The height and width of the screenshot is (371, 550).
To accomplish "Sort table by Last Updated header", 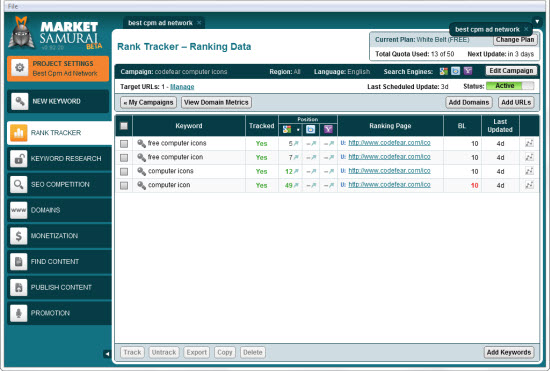I will (x=500, y=126).
